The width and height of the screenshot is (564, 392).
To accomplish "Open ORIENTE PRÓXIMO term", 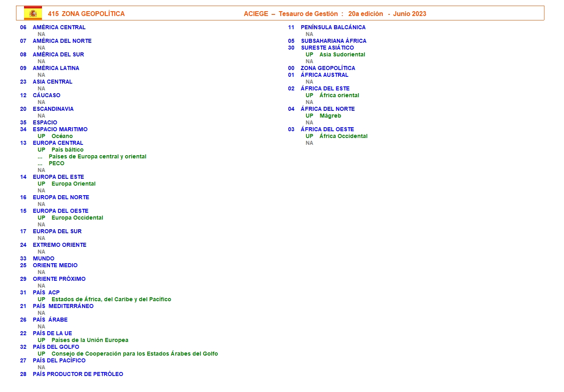I will pos(59,279).
